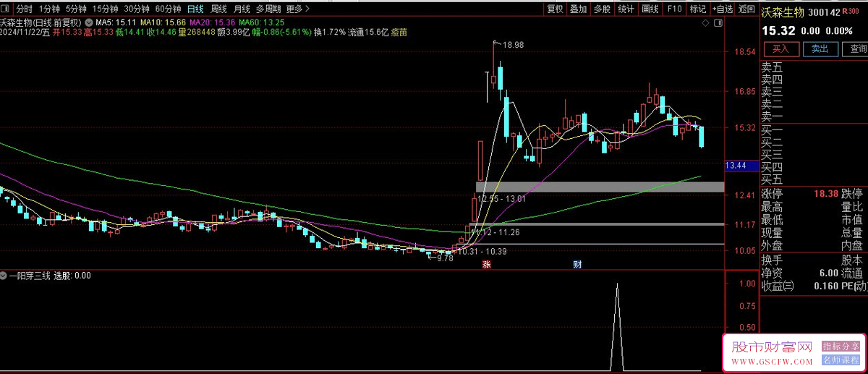Viewport: 868px width, 374px height.
Task: Toggle the left sidebar panel icon
Action: pyautogui.click(x=7, y=9)
